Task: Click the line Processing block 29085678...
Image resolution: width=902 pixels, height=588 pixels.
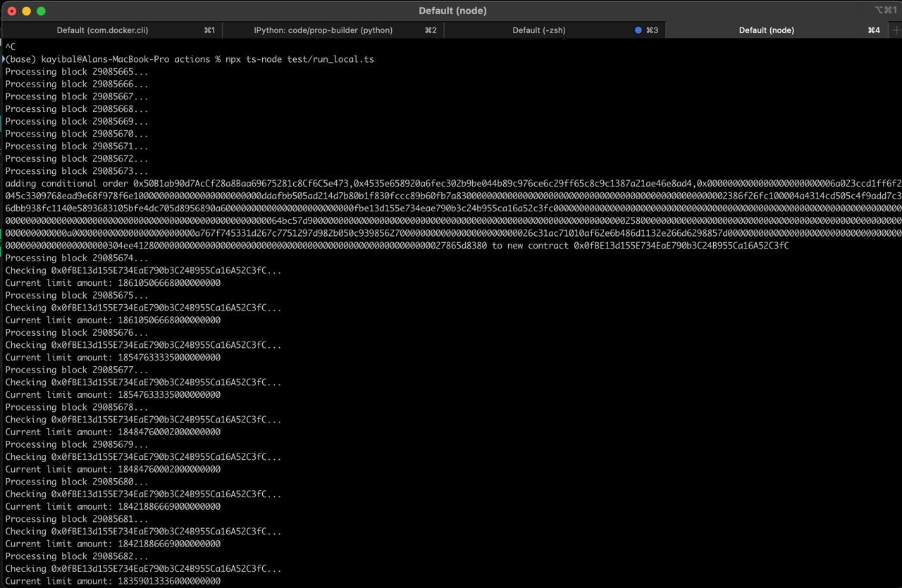Action: point(77,407)
